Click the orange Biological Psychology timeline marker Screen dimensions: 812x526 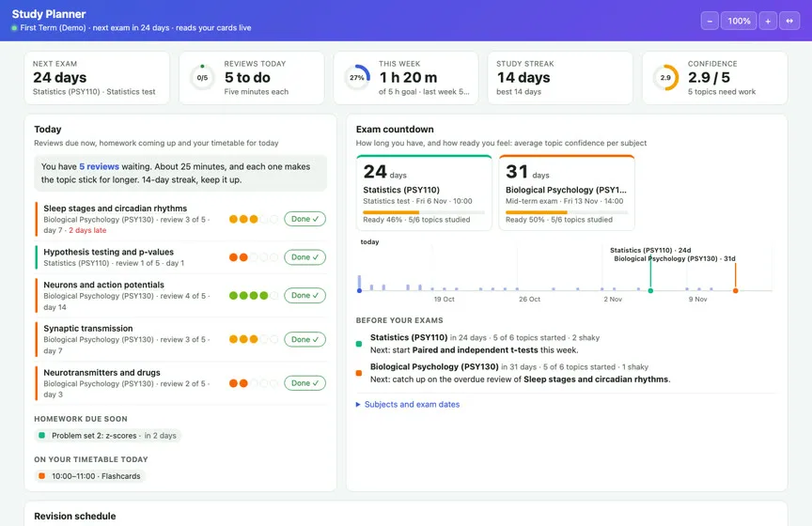coord(735,290)
